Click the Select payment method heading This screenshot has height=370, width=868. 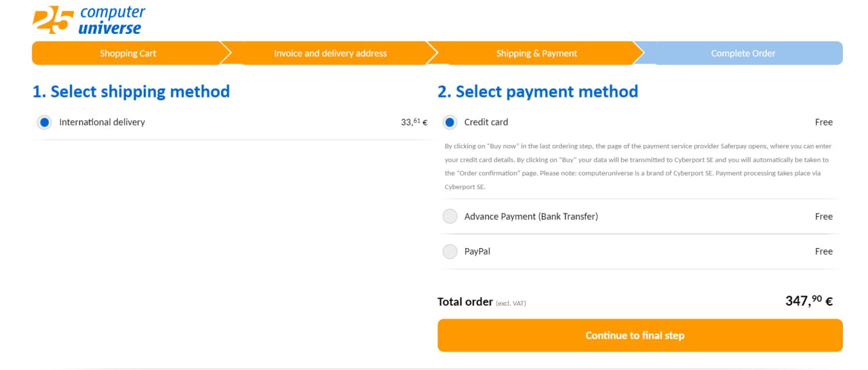tap(538, 91)
